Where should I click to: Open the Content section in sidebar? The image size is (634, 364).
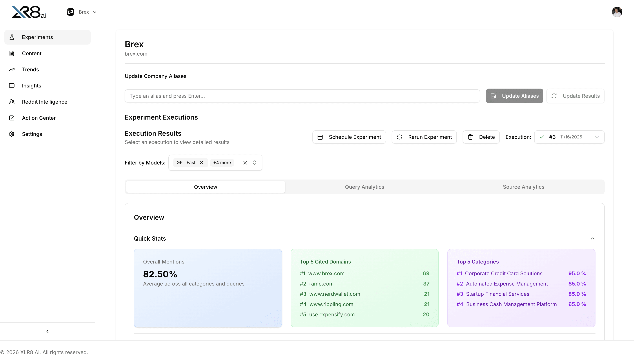pos(32,53)
